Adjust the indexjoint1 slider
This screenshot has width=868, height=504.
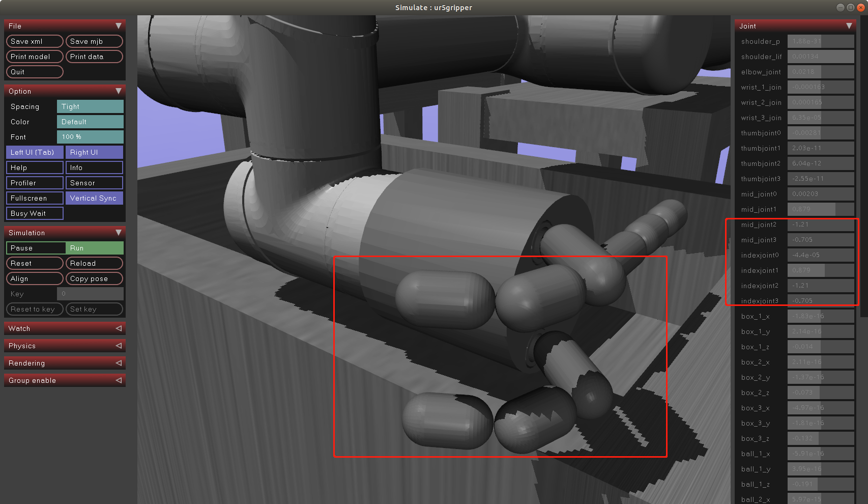point(821,270)
